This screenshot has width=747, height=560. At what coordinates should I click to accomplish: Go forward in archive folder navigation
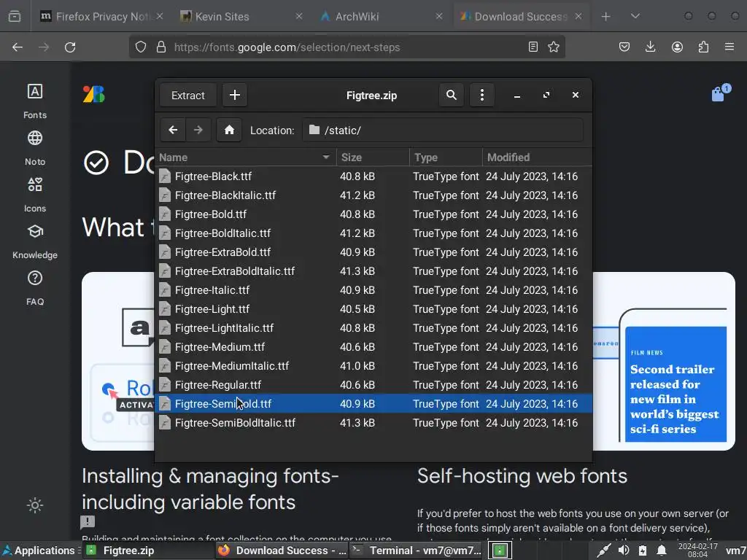pos(198,130)
